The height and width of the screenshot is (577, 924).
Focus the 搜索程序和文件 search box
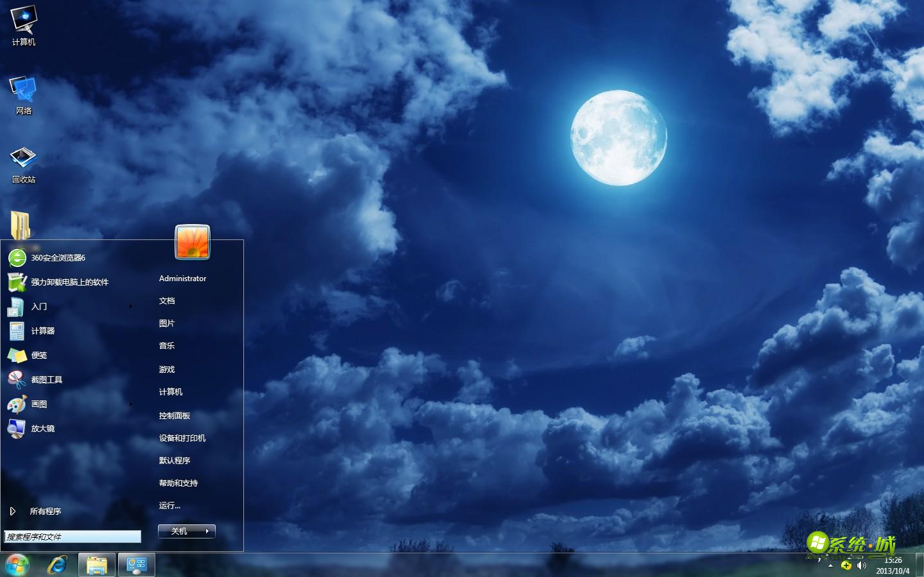pyautogui.click(x=73, y=537)
